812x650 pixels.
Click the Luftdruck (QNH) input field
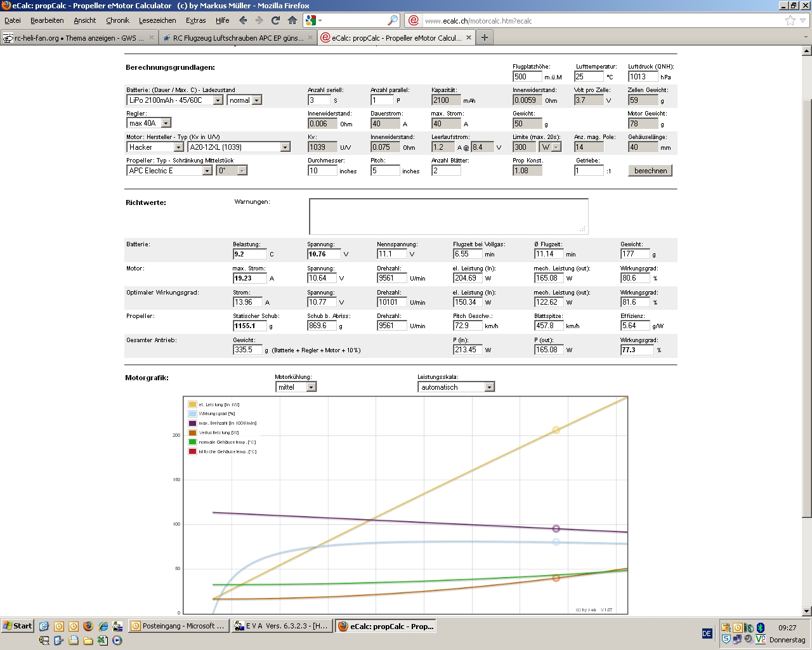click(643, 77)
